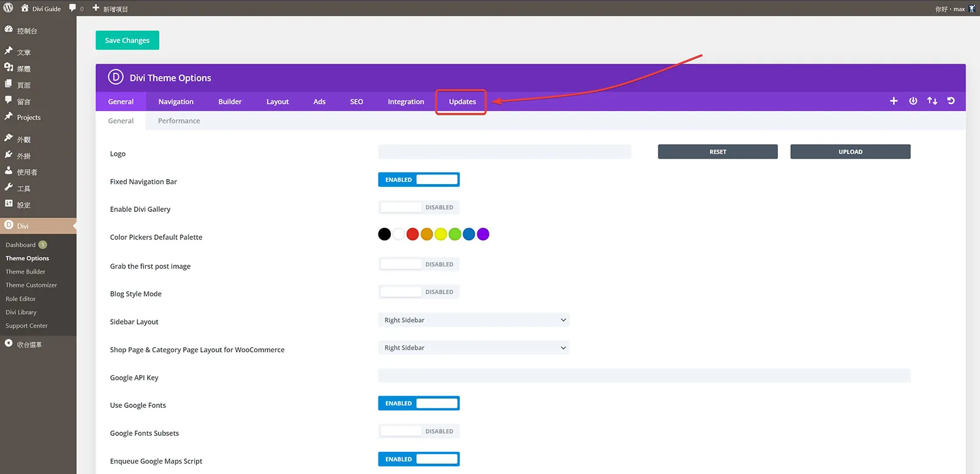This screenshot has height=474, width=980.
Task: Click the power icon in Divi header
Action: [x=913, y=101]
